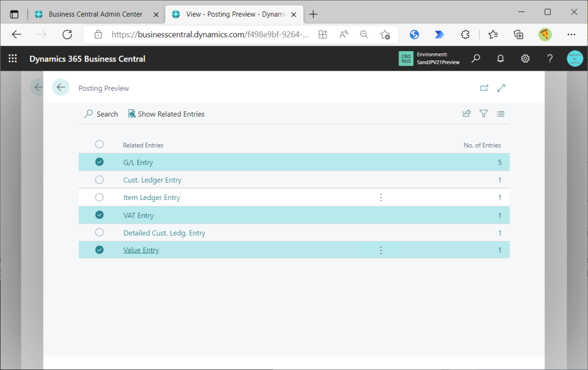Uncheck the G/L Entry row selector
The width and height of the screenshot is (588, 370).
[99, 162]
